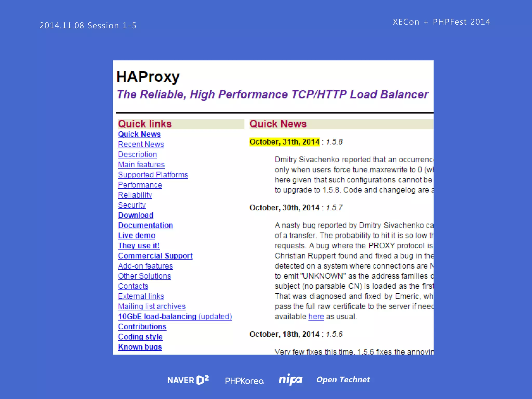The width and height of the screenshot is (532, 399).
Task: Go to the Description link
Action: pyautogui.click(x=137, y=155)
